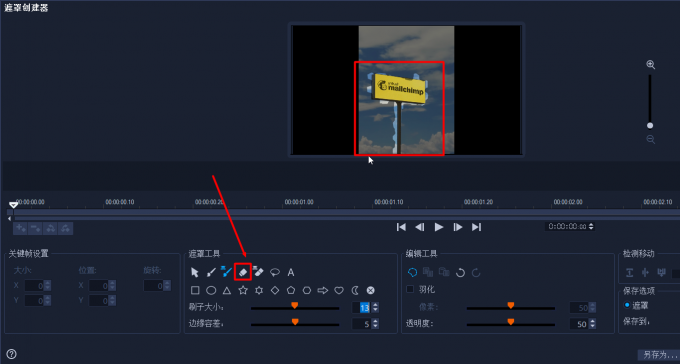Adjust timecode spinner next to 0:00:00:00
This screenshot has width=680, height=364.
point(591,226)
